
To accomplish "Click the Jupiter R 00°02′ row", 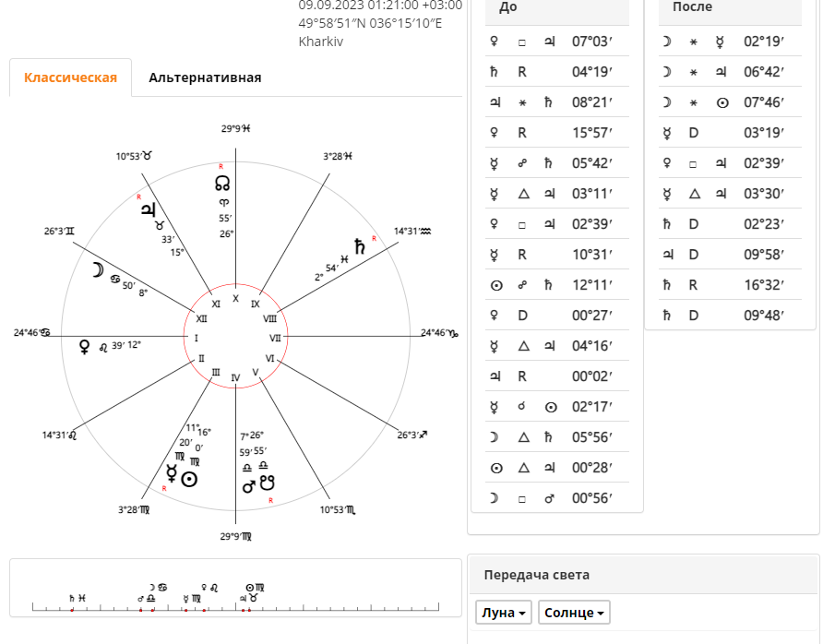I will [x=557, y=376].
